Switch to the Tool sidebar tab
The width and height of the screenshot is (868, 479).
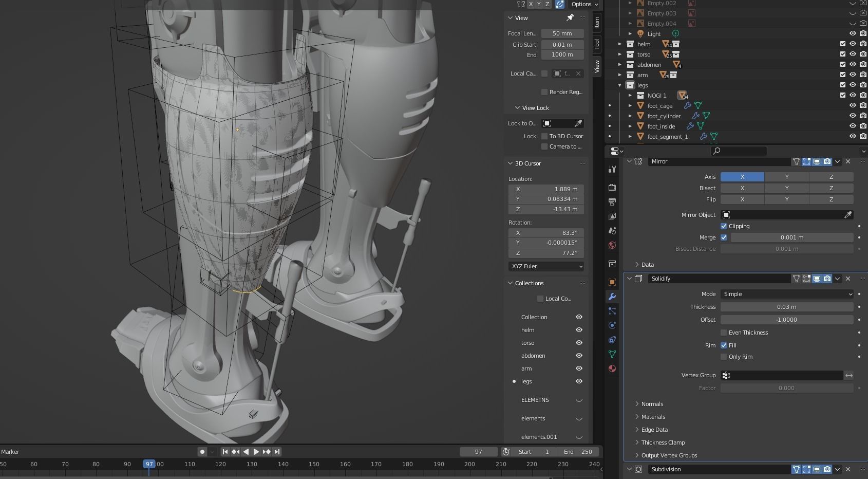point(597,44)
